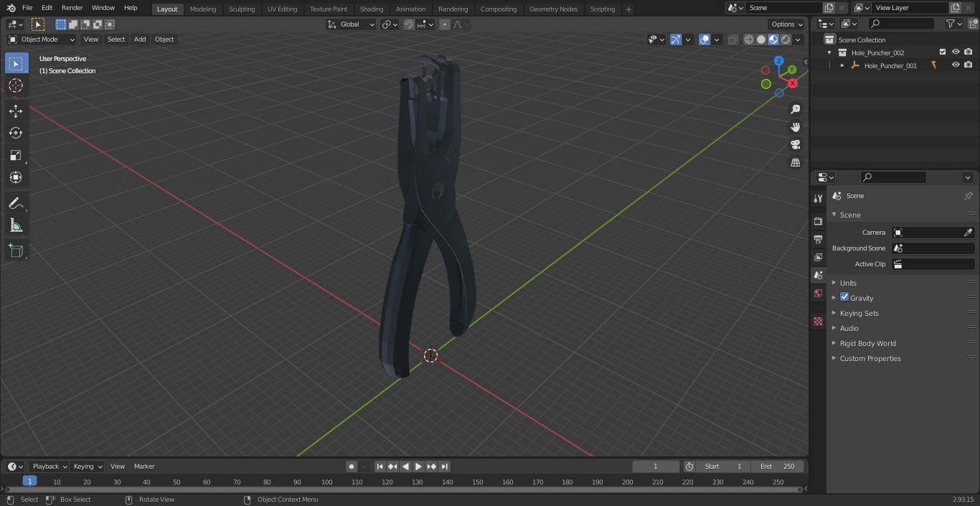This screenshot has width=980, height=506.
Task: Open the Render menu
Action: 72,8
